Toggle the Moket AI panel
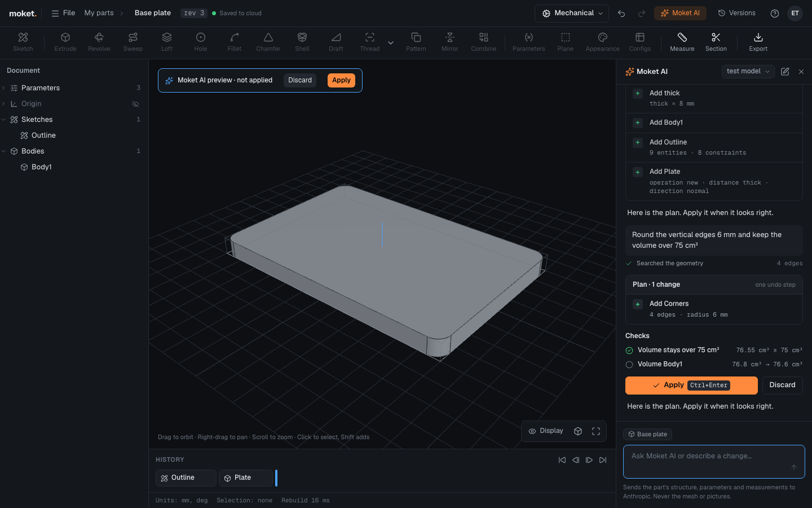Screen dimensions: 812x508 pyautogui.click(x=680, y=13)
